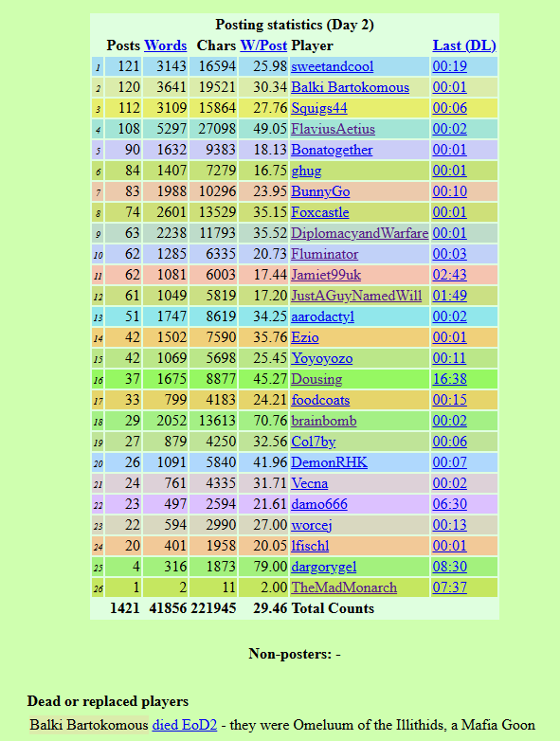The height and width of the screenshot is (741, 560).
Task: Open dargorygel's last post time 08:30
Action: click(x=449, y=567)
